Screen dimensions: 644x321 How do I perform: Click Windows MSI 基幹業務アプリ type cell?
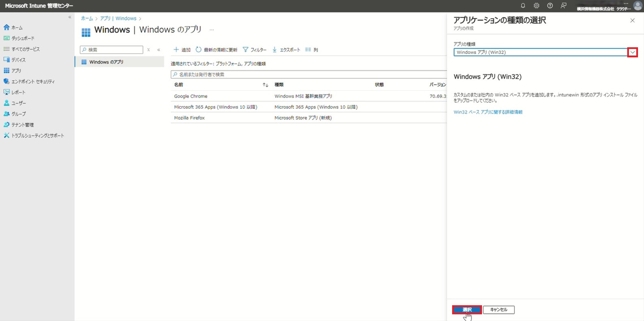303,96
